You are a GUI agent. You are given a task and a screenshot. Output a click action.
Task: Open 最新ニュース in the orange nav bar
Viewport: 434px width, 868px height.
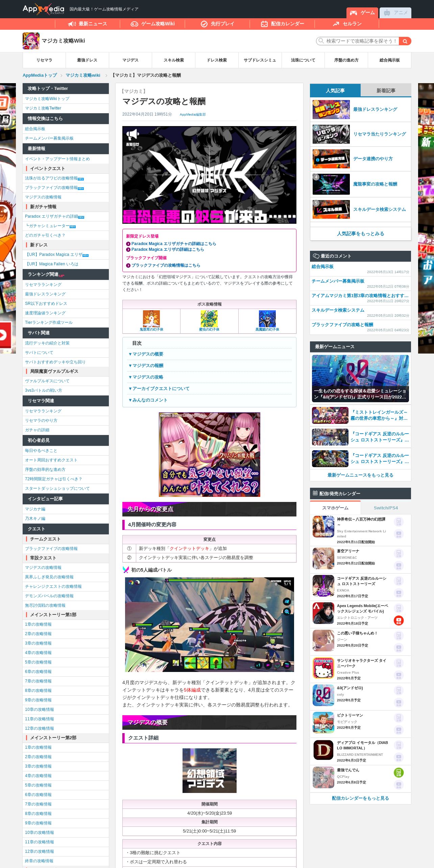click(x=88, y=24)
